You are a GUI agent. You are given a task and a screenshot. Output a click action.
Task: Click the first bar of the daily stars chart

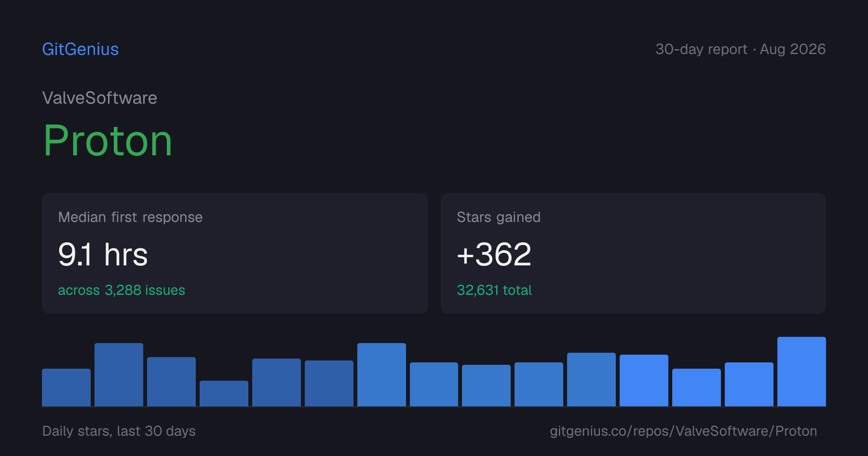pyautogui.click(x=66, y=387)
